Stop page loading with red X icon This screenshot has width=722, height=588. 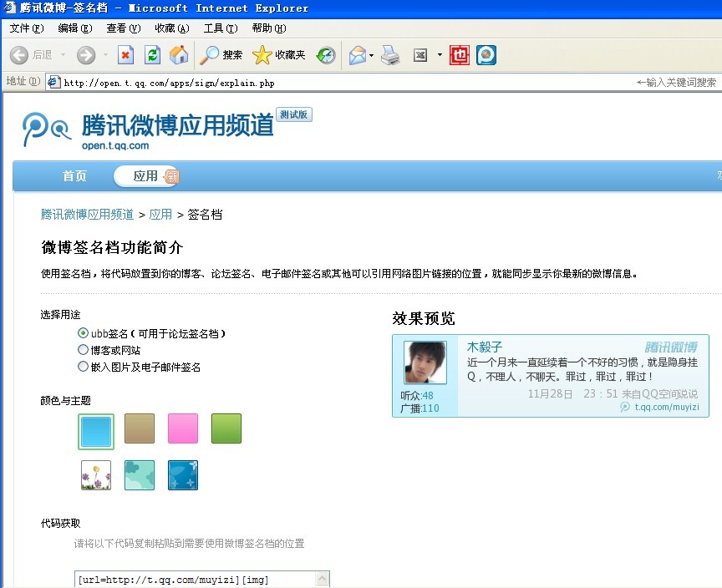coord(125,55)
